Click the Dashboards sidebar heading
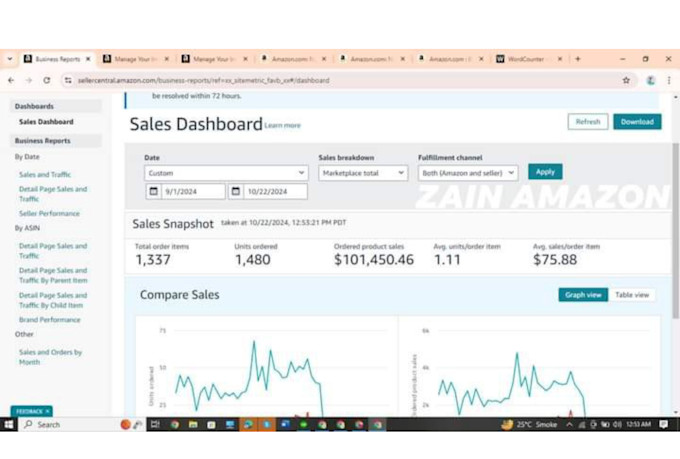This screenshot has height=459, width=680. 56,106
